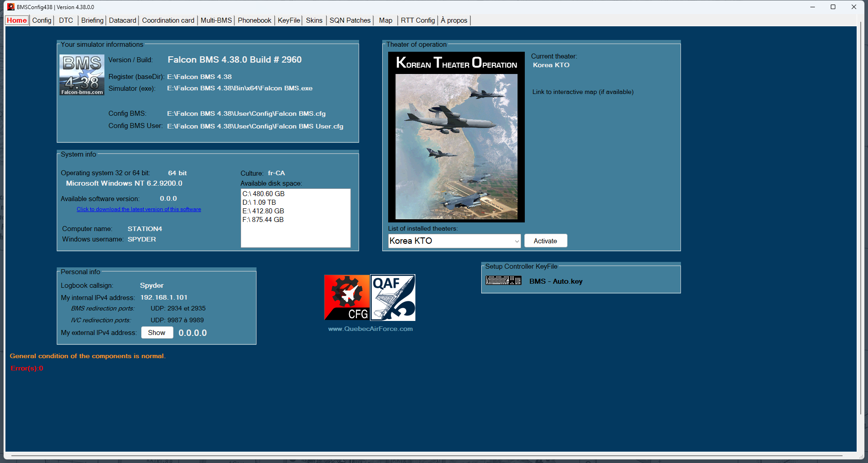Go to the Skins tab
Viewport: 868px width, 463px height.
[314, 20]
